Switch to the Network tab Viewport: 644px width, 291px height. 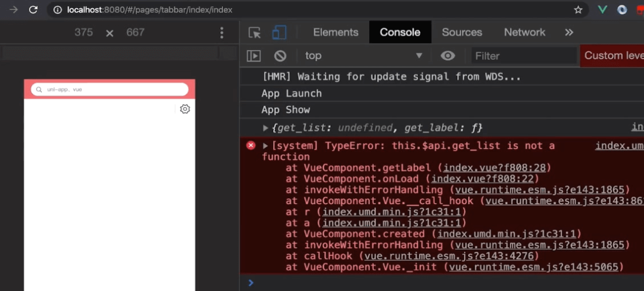pyautogui.click(x=525, y=32)
